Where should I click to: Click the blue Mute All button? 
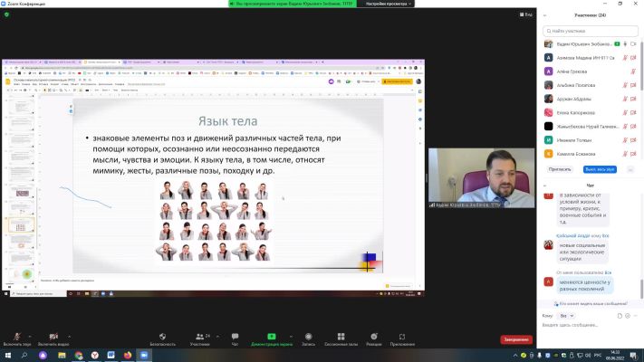coord(600,169)
